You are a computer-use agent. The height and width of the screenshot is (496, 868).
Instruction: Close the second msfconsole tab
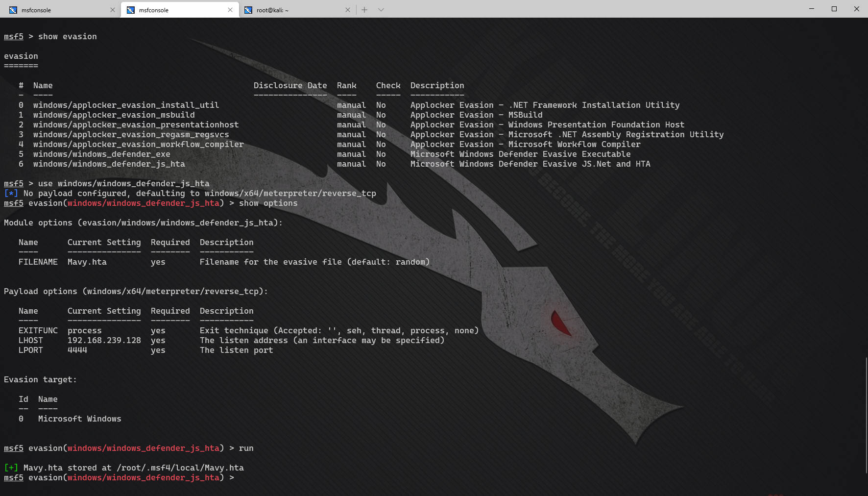coord(230,10)
